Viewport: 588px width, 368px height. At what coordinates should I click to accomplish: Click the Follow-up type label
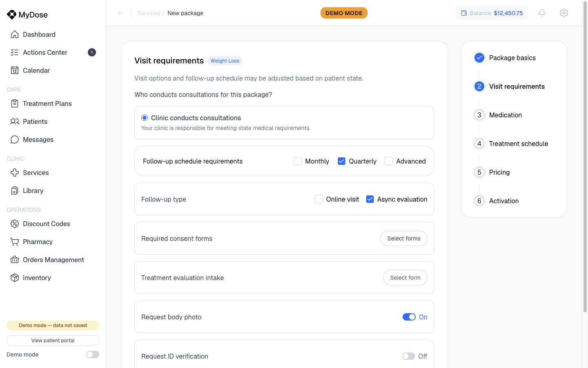point(164,199)
